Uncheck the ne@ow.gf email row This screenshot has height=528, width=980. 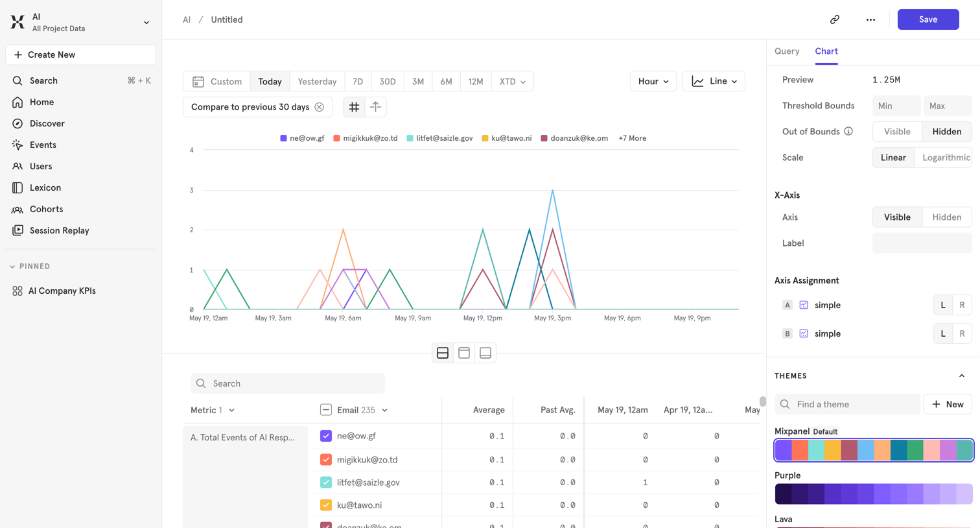[x=326, y=436]
